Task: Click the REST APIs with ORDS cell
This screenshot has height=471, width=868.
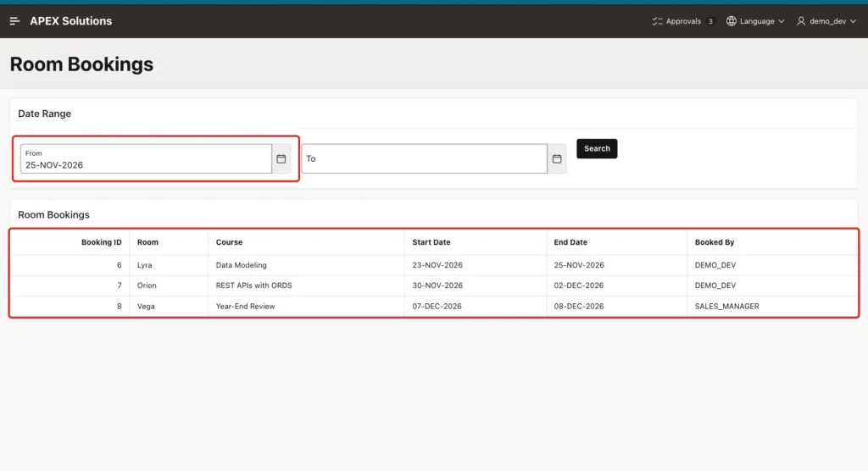Action: pyautogui.click(x=254, y=285)
